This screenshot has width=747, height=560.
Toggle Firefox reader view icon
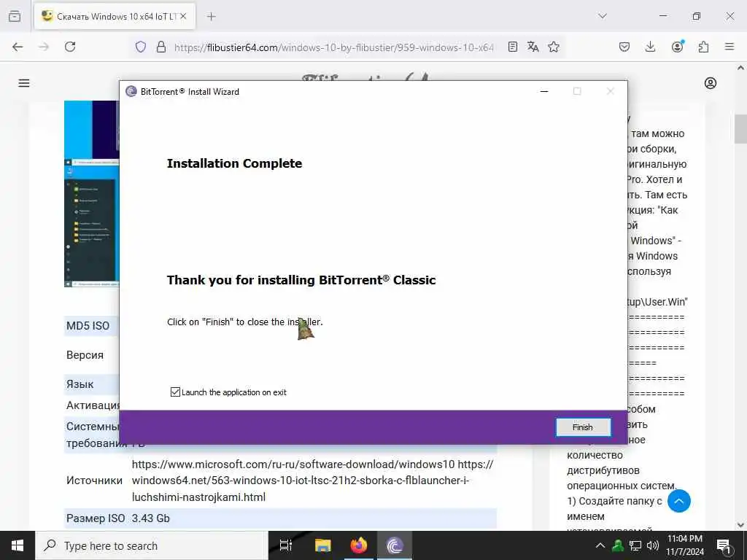513,47
